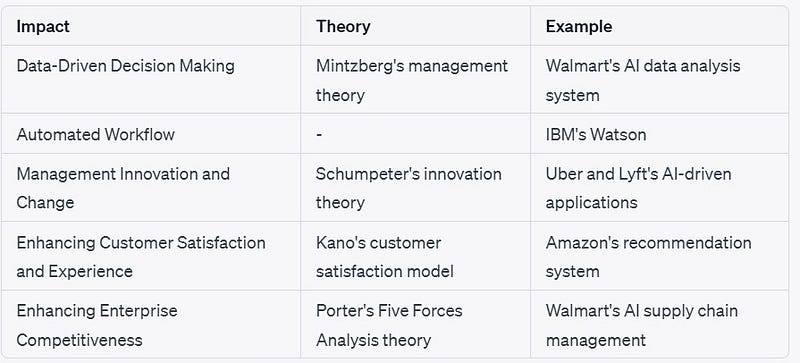The width and height of the screenshot is (800, 363).
Task: Select Amazon's recommendation system cell
Action: (659, 256)
